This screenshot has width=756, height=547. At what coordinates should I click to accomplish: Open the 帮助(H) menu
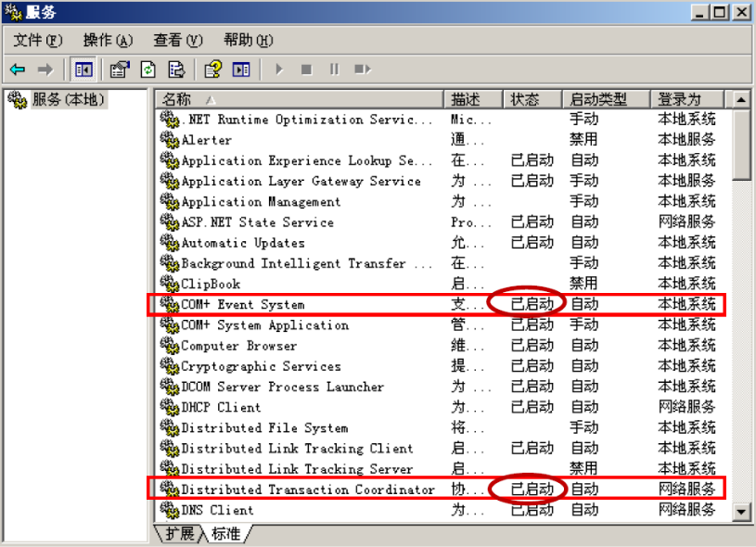pyautogui.click(x=249, y=40)
